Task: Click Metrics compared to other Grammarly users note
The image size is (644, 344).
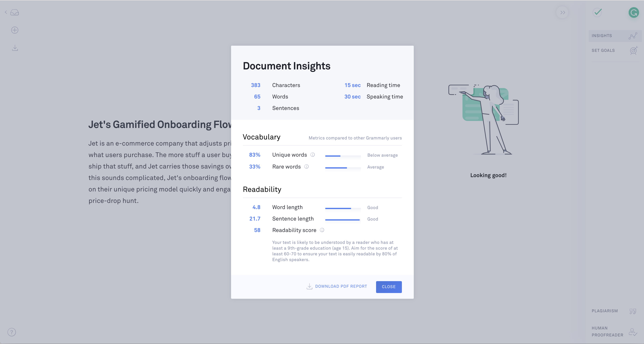Action: tap(355, 138)
